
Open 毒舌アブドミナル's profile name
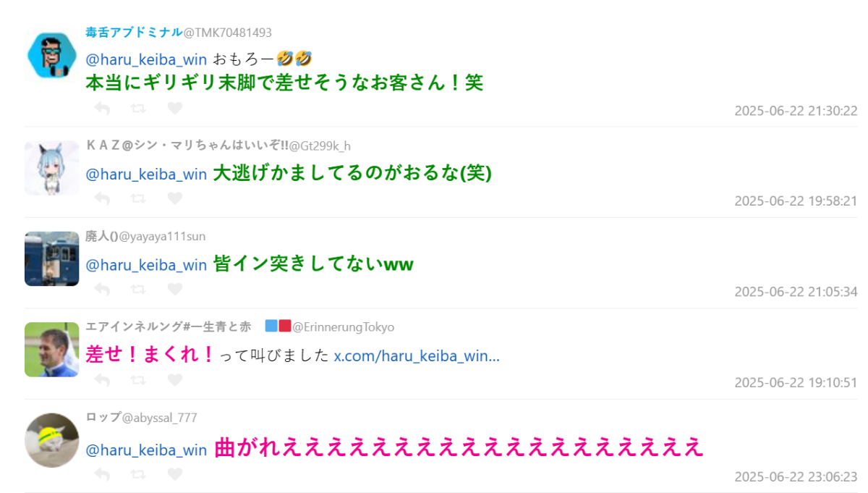click(x=134, y=33)
